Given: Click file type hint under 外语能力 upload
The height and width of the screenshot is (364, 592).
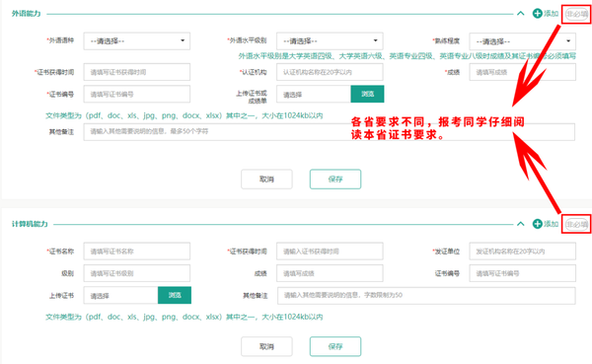Looking at the screenshot, I should [185, 115].
